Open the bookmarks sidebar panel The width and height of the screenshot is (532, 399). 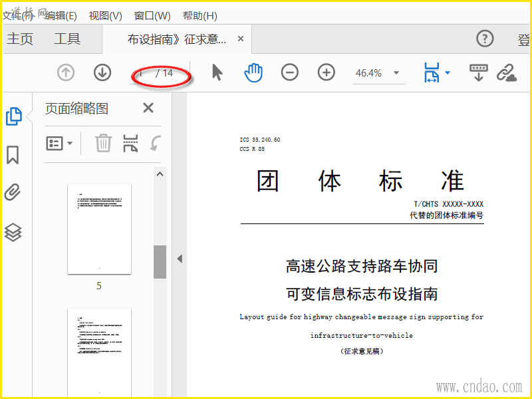pos(13,155)
